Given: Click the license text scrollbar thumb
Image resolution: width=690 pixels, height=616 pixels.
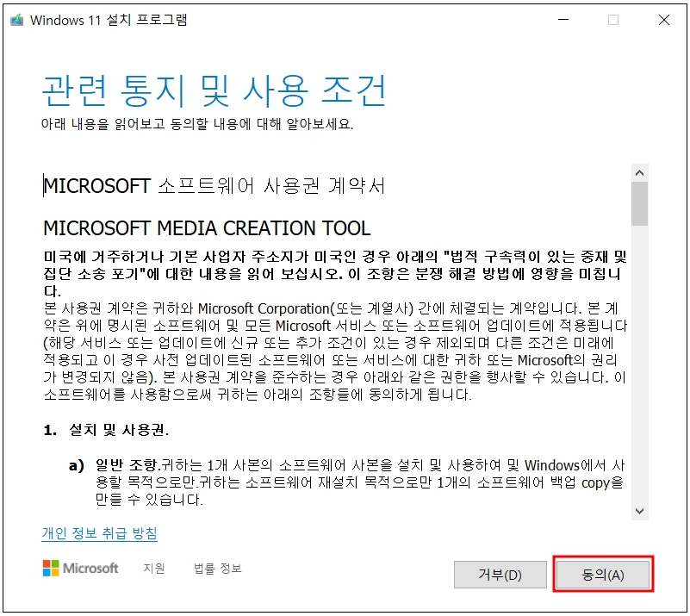Looking at the screenshot, I should [x=639, y=203].
